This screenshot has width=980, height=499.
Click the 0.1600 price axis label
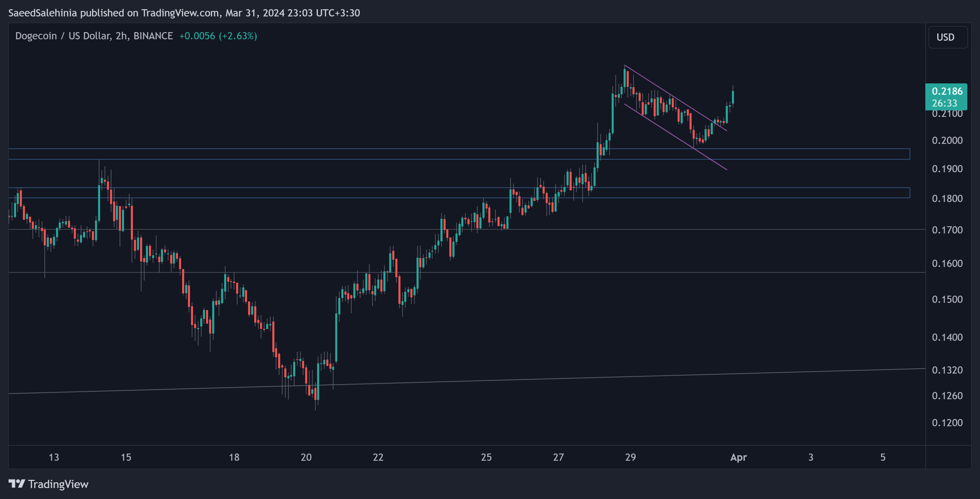click(947, 264)
